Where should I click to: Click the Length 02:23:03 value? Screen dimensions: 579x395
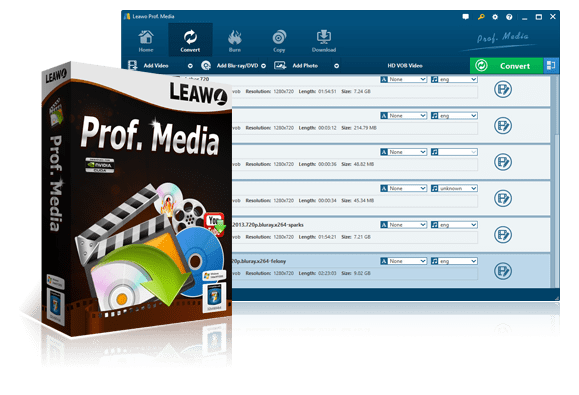pos(327,273)
